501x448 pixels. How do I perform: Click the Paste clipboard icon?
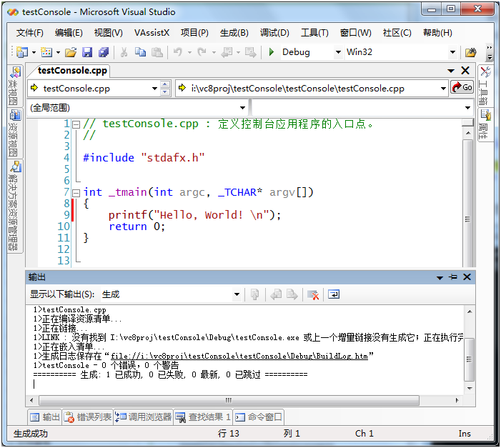[x=157, y=52]
